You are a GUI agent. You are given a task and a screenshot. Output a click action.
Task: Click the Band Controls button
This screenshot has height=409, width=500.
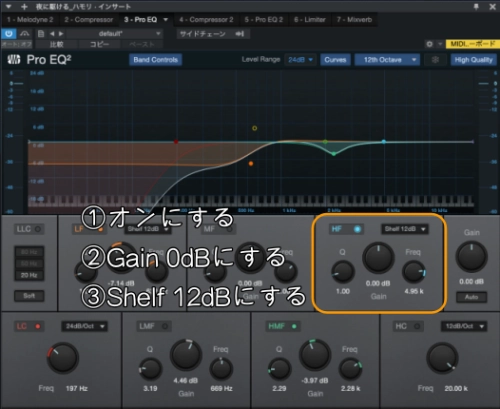pyautogui.click(x=155, y=60)
